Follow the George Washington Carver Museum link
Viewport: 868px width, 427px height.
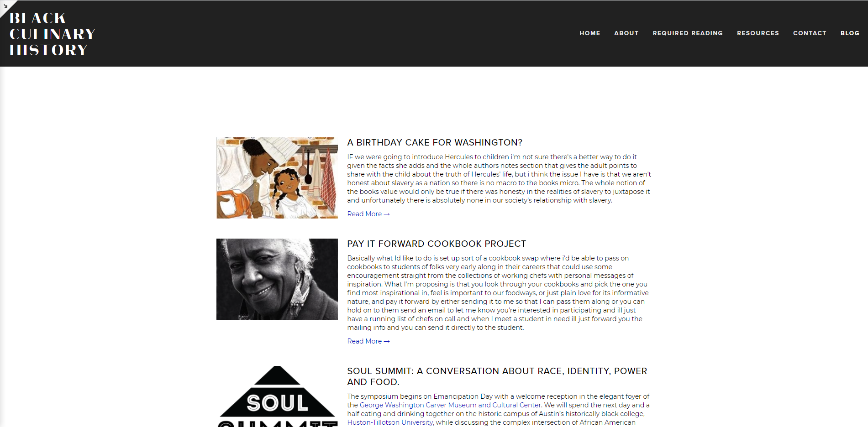(x=450, y=405)
